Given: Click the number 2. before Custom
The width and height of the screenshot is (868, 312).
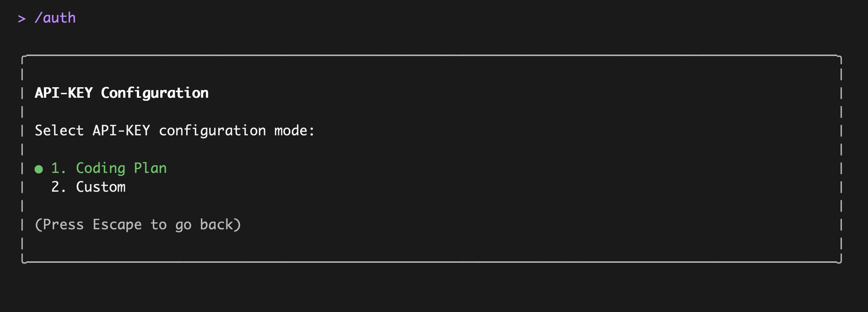Looking at the screenshot, I should point(59,187).
